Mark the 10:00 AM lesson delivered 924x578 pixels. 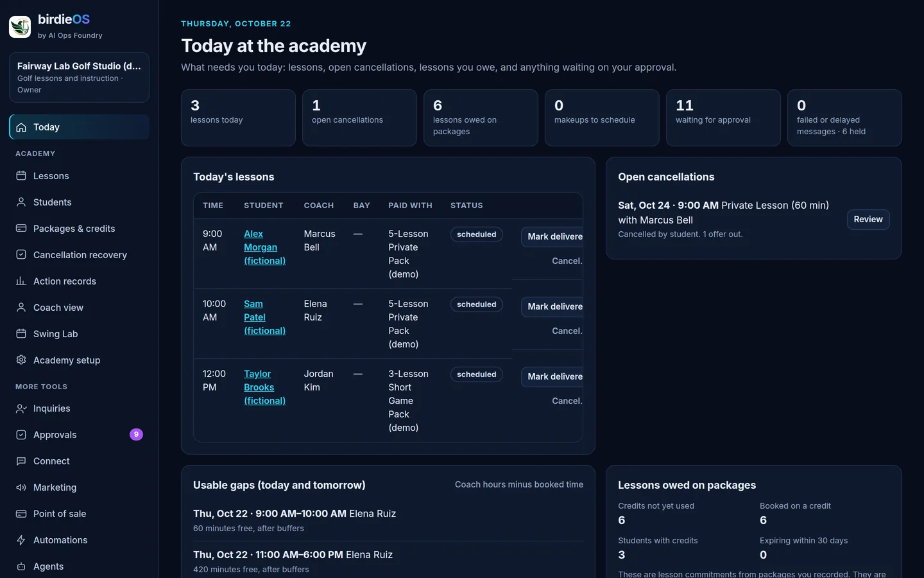point(552,306)
